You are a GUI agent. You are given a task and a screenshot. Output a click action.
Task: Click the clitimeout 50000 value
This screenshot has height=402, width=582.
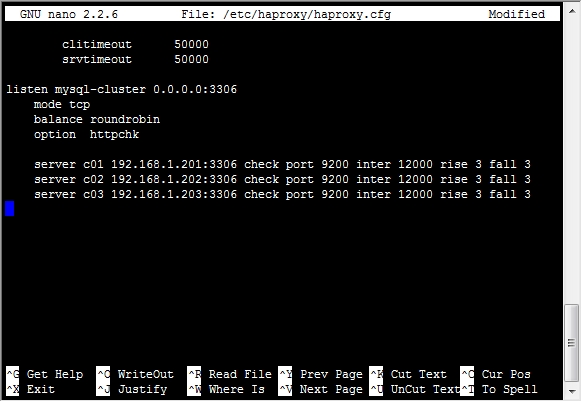point(192,44)
